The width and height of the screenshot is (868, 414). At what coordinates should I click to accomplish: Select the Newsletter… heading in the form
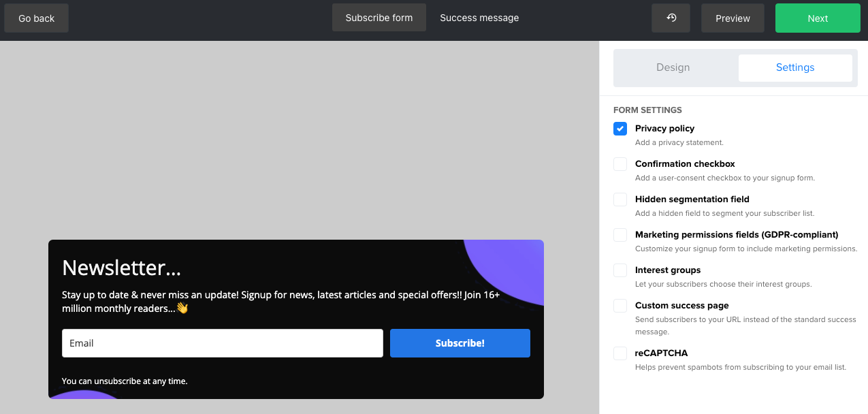[122, 268]
